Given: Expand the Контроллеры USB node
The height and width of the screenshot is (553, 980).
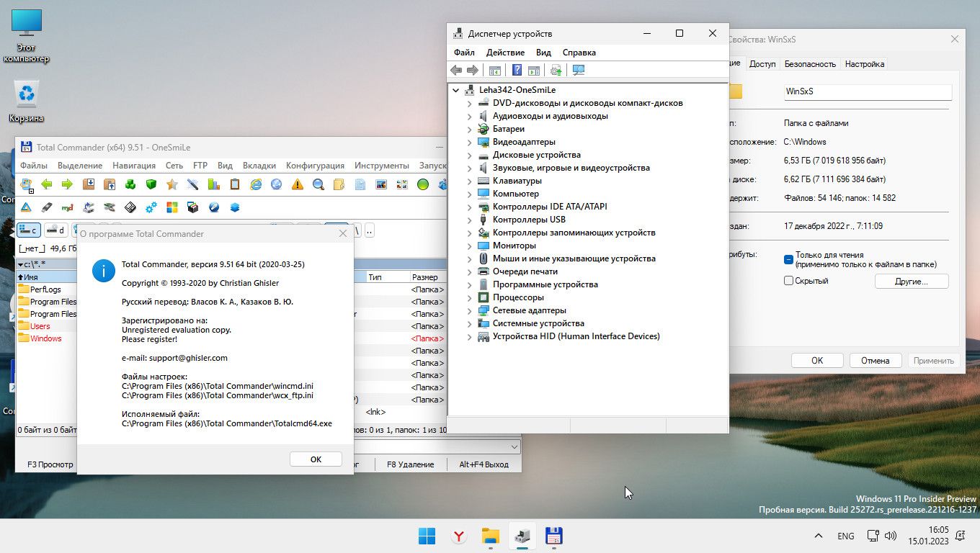Looking at the screenshot, I should pos(470,220).
